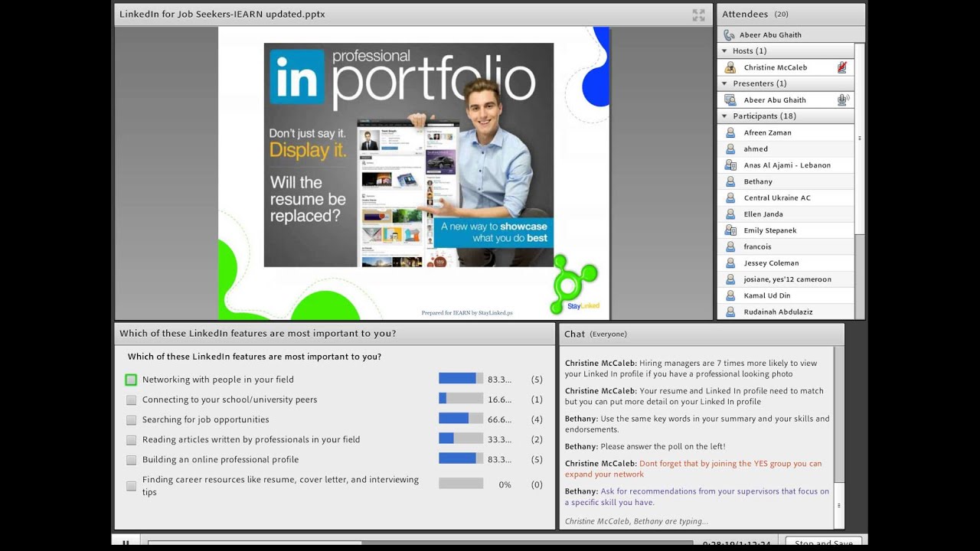Check 'Searching for job opportunities' option
The image size is (980, 551).
tap(131, 419)
